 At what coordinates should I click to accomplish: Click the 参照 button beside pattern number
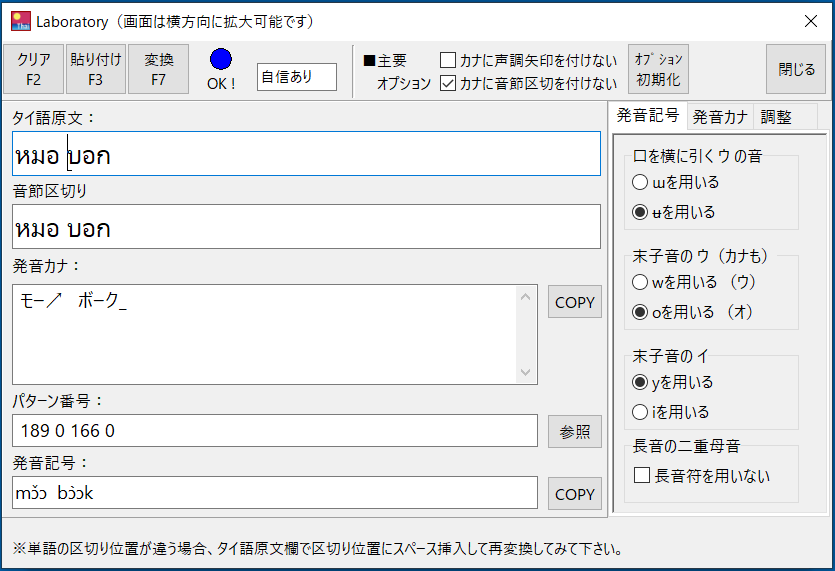[575, 431]
